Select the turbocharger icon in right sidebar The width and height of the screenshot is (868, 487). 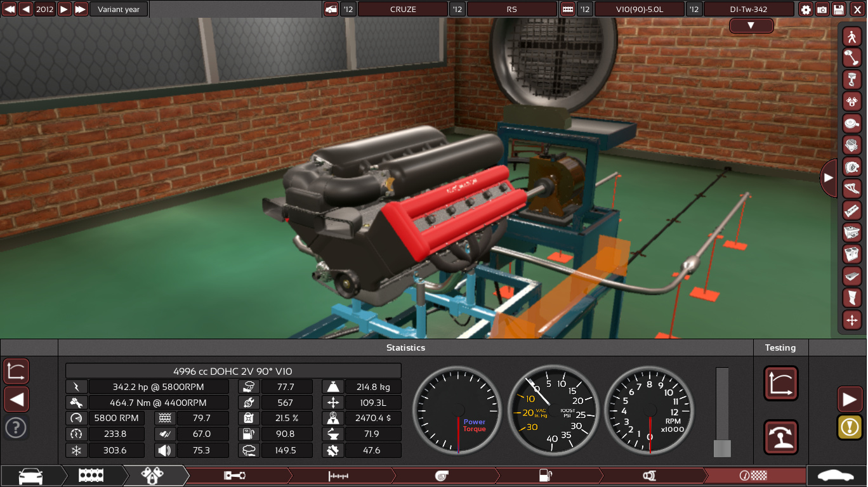852,167
